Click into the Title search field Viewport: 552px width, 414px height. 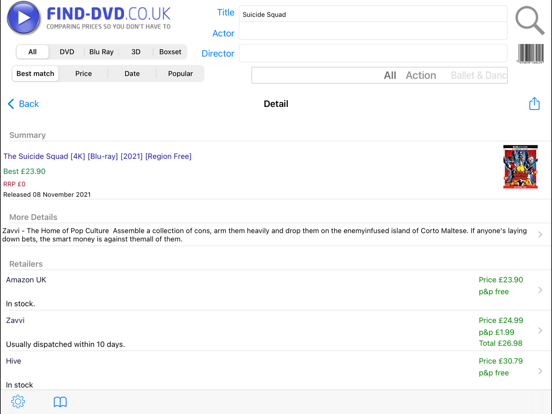coord(373,14)
